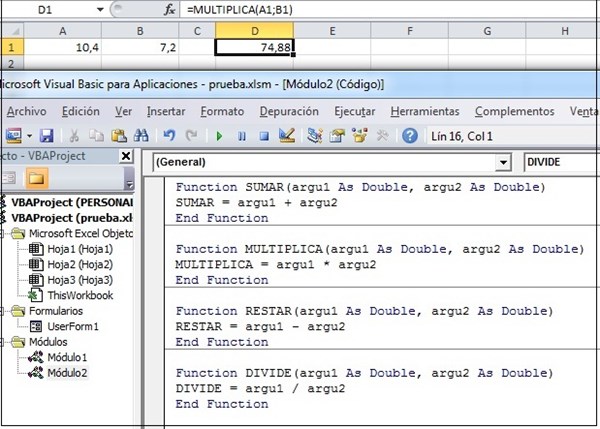Image resolution: width=600 pixels, height=429 pixels.
Task: Close the Project explorer panel
Action: [x=125, y=157]
